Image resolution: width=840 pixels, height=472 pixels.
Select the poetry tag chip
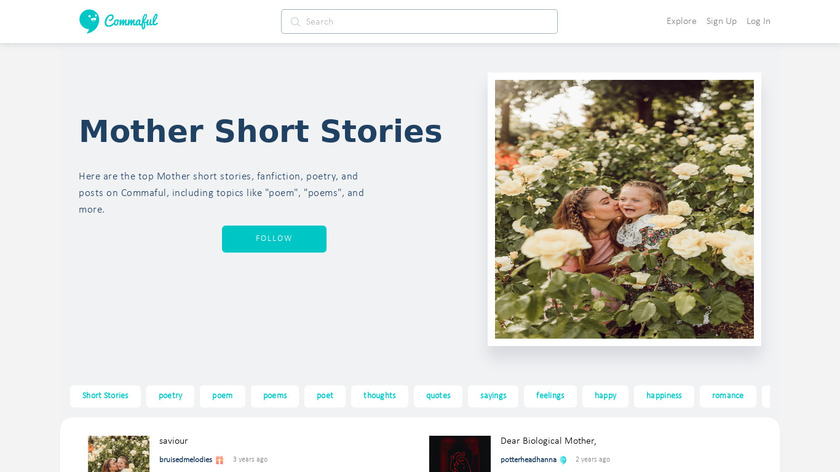click(x=170, y=396)
